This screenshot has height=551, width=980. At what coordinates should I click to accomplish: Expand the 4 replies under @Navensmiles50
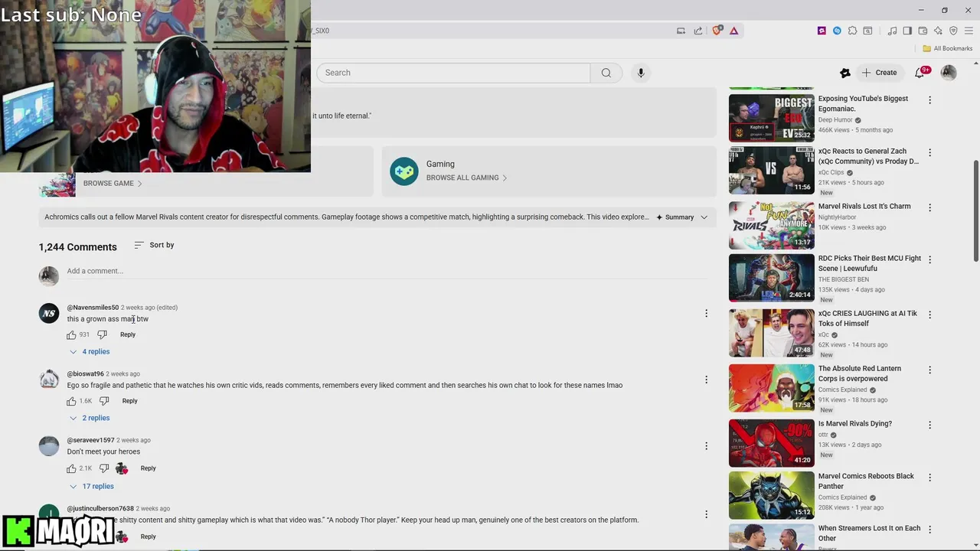click(90, 351)
